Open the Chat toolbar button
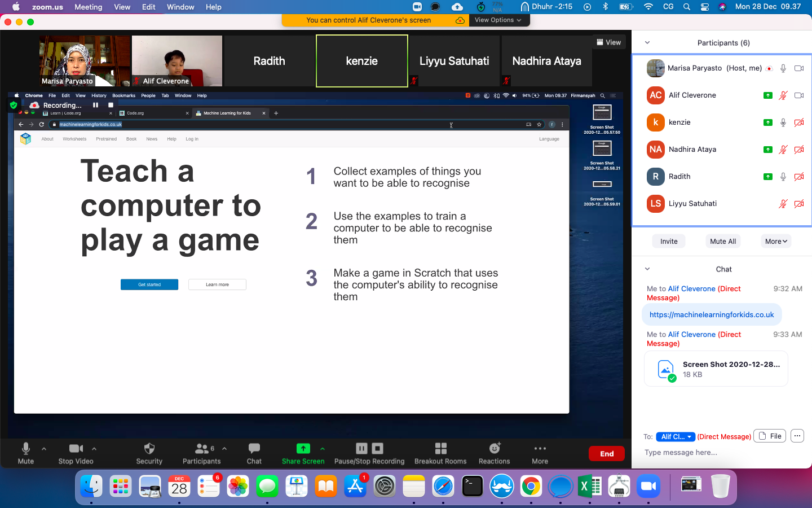Viewport: 812px width, 508px height. [x=254, y=453]
